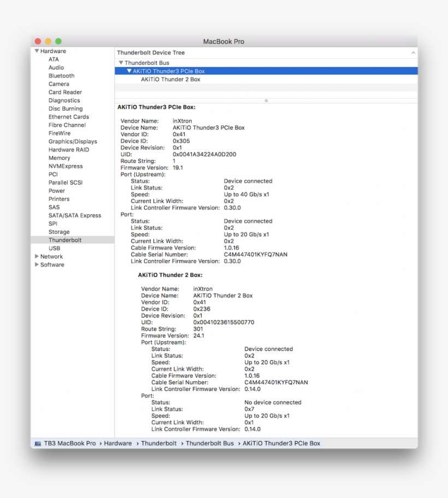The height and width of the screenshot is (498, 448).
Task: Click the sort chevron in Thunderbolt Device Tree header
Action: tap(413, 53)
